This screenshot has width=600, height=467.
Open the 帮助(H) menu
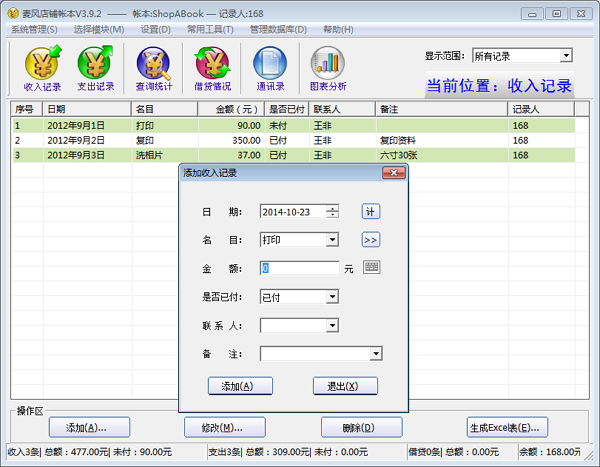338,29
